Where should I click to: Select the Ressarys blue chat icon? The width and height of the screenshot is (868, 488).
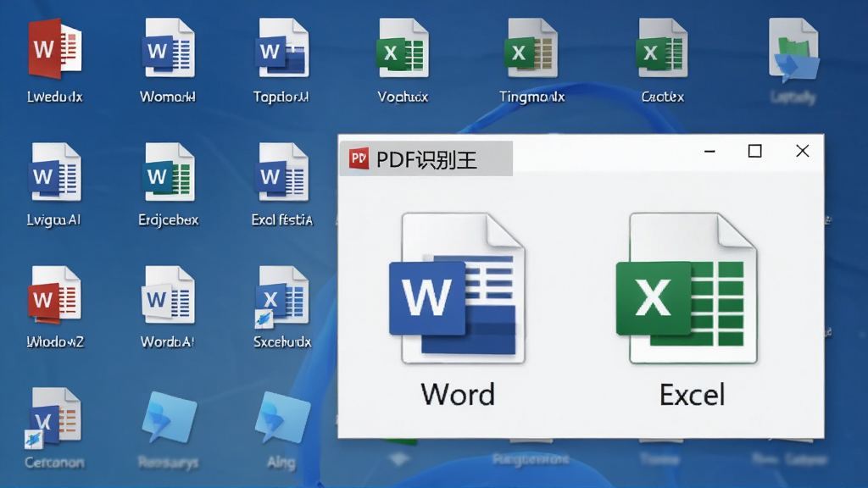pyautogui.click(x=169, y=418)
